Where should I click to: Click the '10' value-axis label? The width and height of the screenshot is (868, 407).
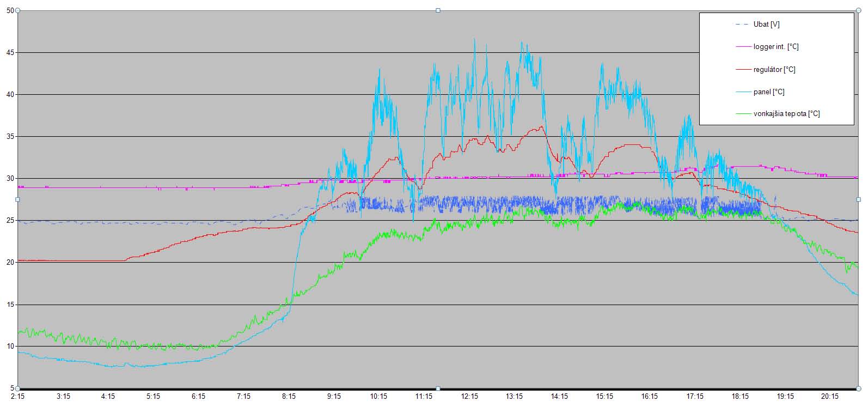(x=10, y=347)
